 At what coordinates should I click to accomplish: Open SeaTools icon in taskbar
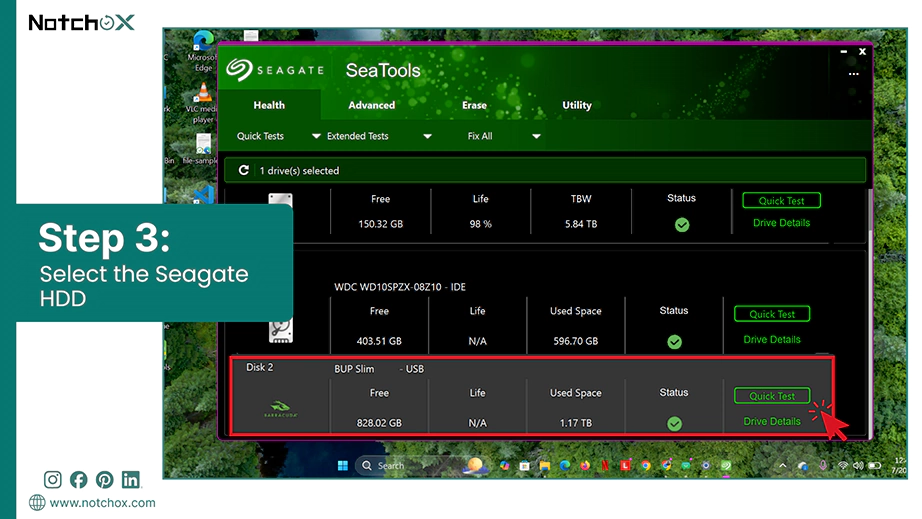coord(726,466)
